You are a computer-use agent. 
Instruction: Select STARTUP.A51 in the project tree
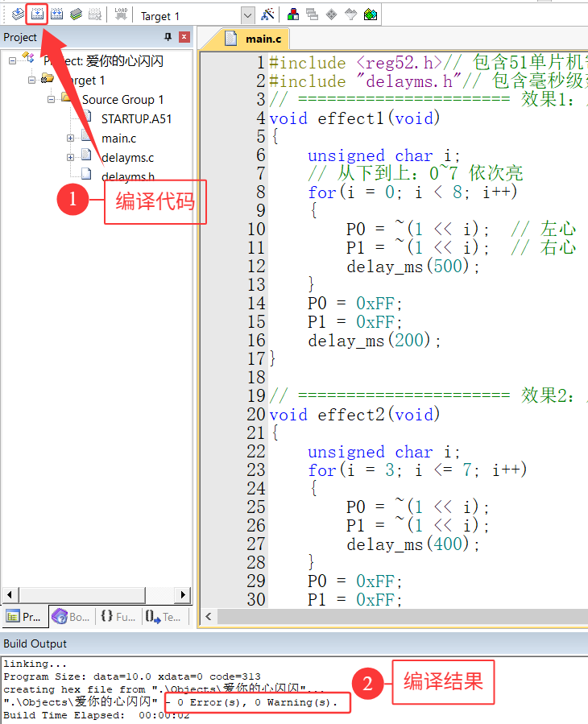(x=136, y=119)
